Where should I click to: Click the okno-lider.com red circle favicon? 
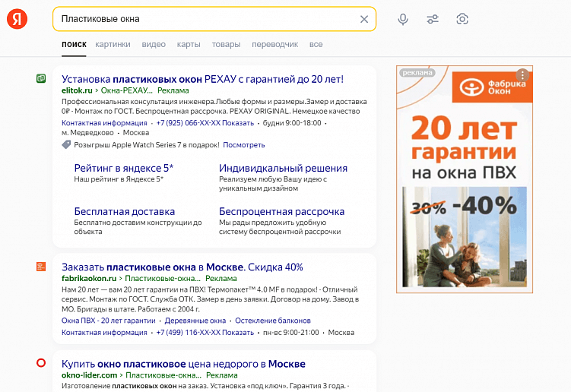pyautogui.click(x=41, y=363)
